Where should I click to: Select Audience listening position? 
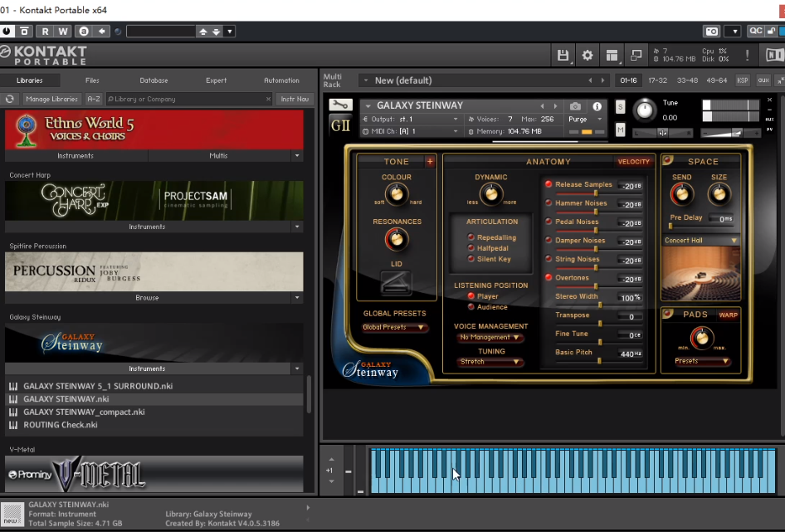tap(471, 306)
